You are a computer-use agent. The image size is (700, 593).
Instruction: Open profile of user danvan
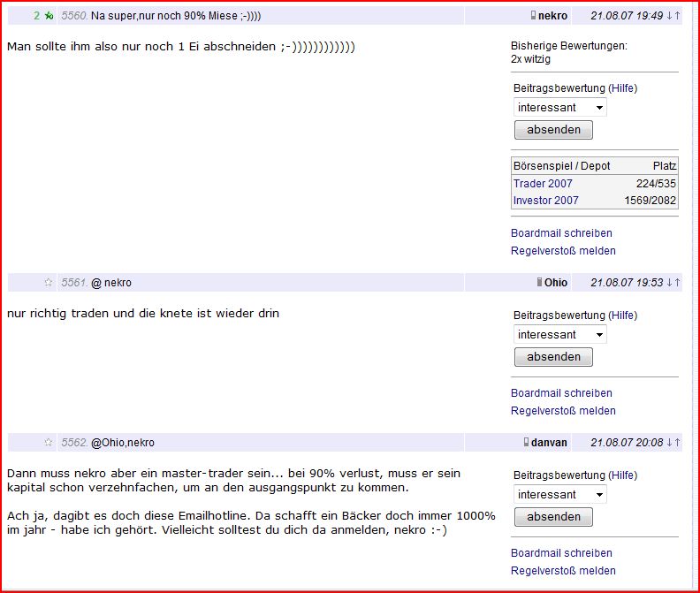(x=549, y=442)
